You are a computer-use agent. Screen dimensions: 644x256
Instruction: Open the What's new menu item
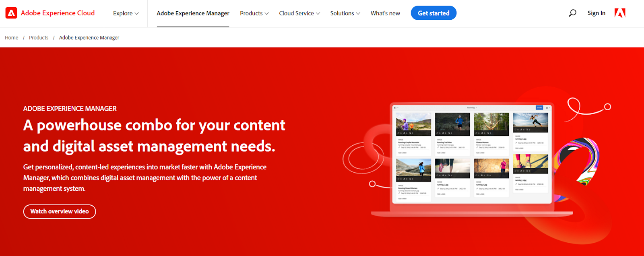click(385, 13)
